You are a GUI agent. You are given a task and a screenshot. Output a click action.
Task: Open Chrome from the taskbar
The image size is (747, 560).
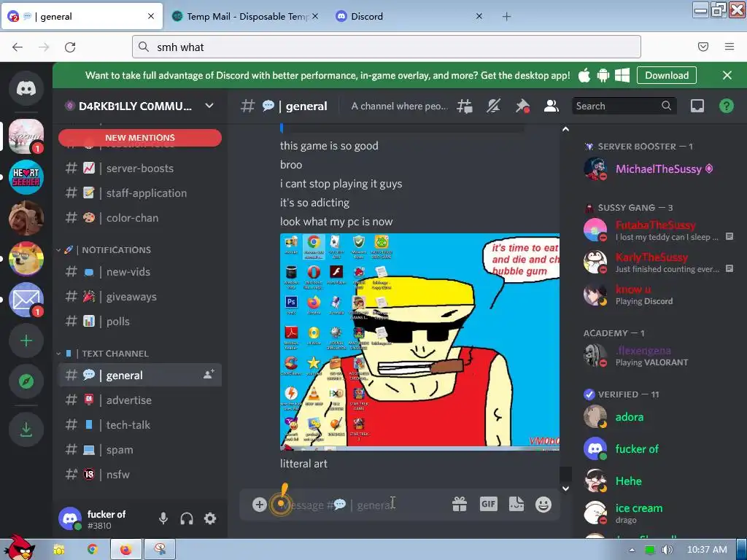[x=92, y=550]
